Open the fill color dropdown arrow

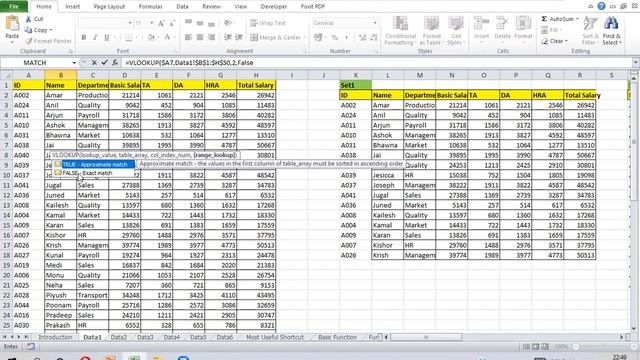coord(158,38)
